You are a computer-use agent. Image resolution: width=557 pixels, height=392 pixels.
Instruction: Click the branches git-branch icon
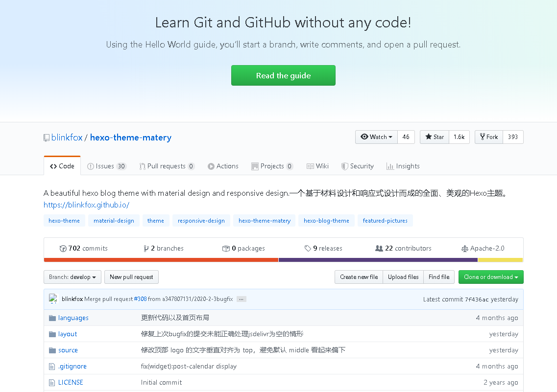point(146,249)
